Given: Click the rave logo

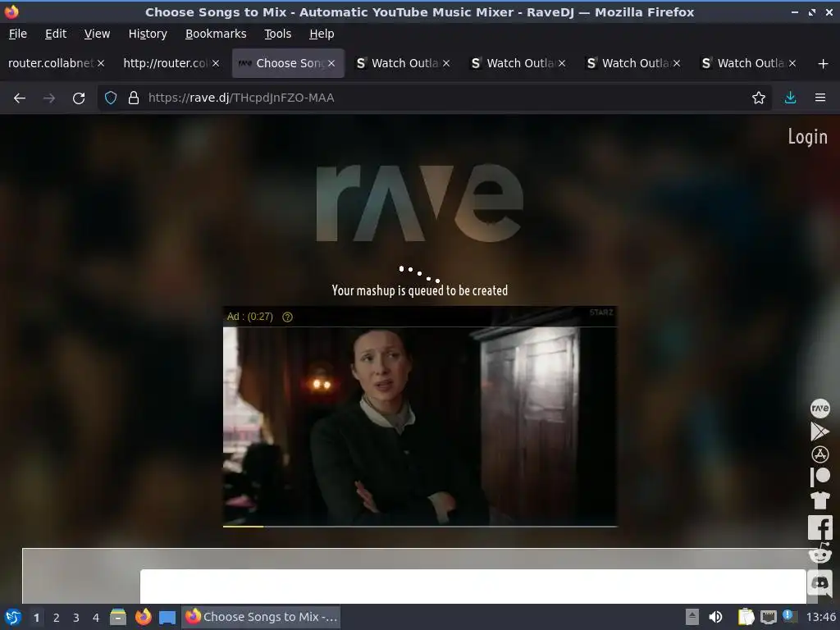Looking at the screenshot, I should (419, 203).
